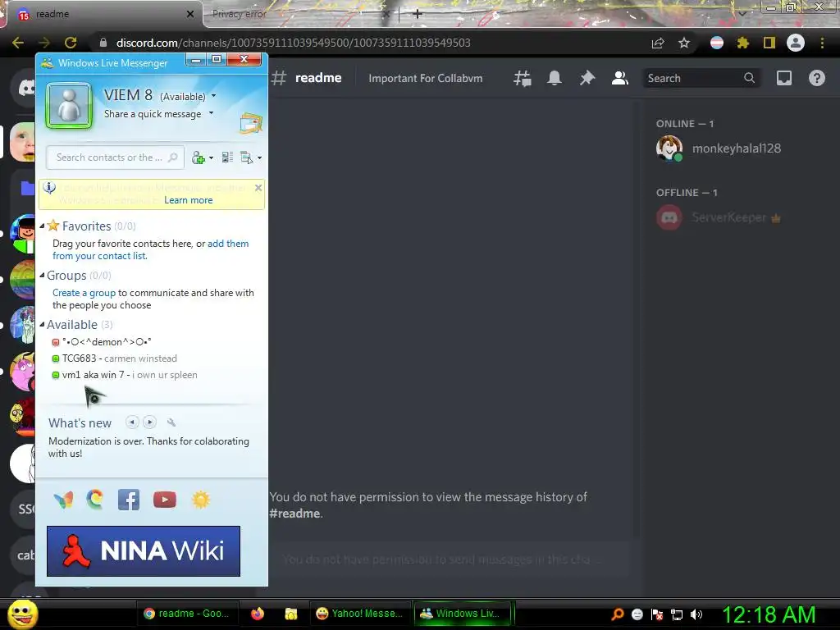Switch to readme Chrome taskbar button
Image resolution: width=840 pixels, height=630 pixels.
[x=187, y=614]
